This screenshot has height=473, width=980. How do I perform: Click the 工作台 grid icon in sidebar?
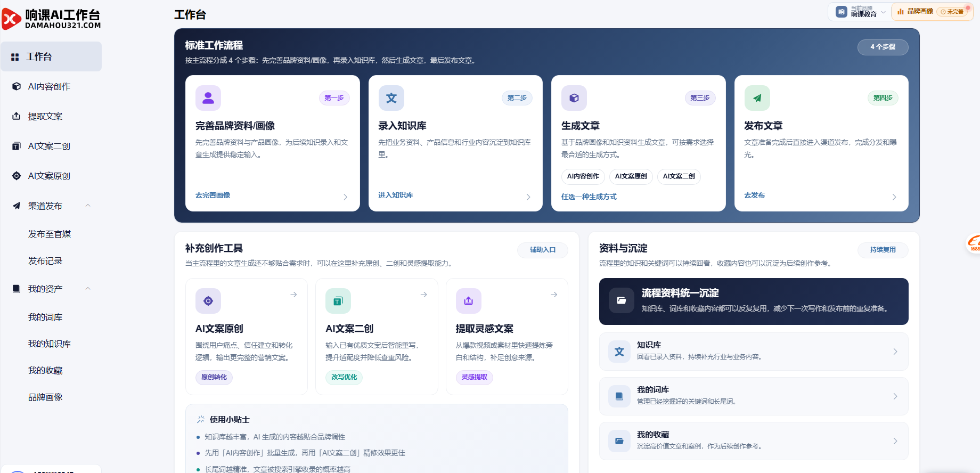coord(15,57)
